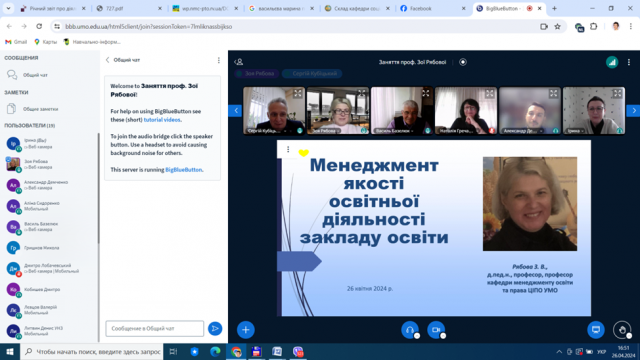This screenshot has width=640, height=360.
Task: Select user Ірина (Вы) in users list
Action: pos(49,143)
